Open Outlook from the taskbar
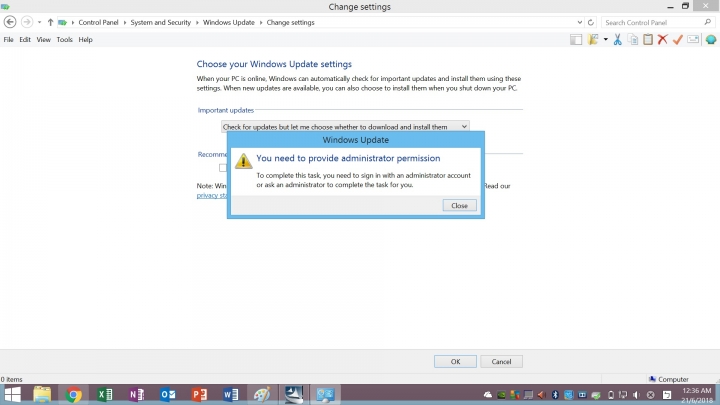 pyautogui.click(x=168, y=394)
